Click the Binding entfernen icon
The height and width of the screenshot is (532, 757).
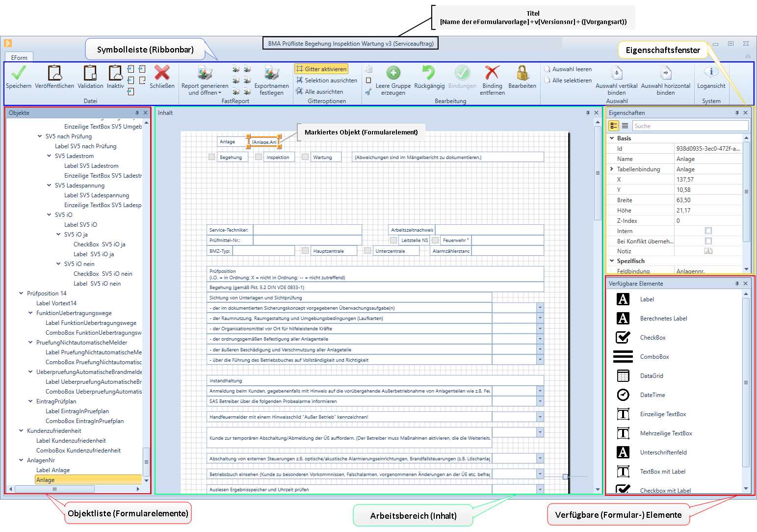492,73
